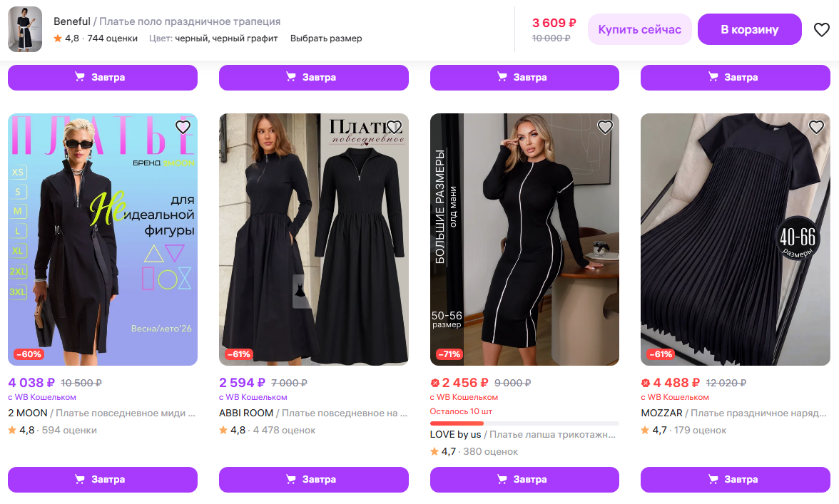Screen dimensions: 839x504
Task: Open the ABBI ROOM dress title link
Action: click(314, 413)
